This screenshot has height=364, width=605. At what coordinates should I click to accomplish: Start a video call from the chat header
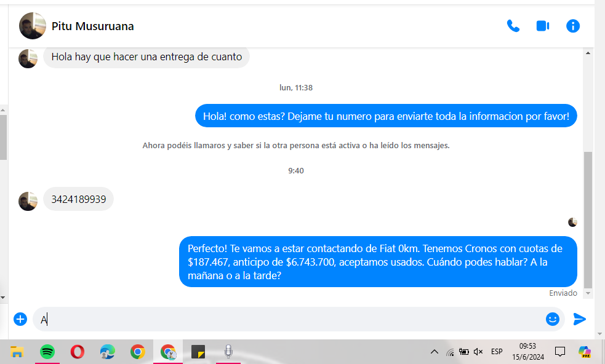[x=542, y=26]
